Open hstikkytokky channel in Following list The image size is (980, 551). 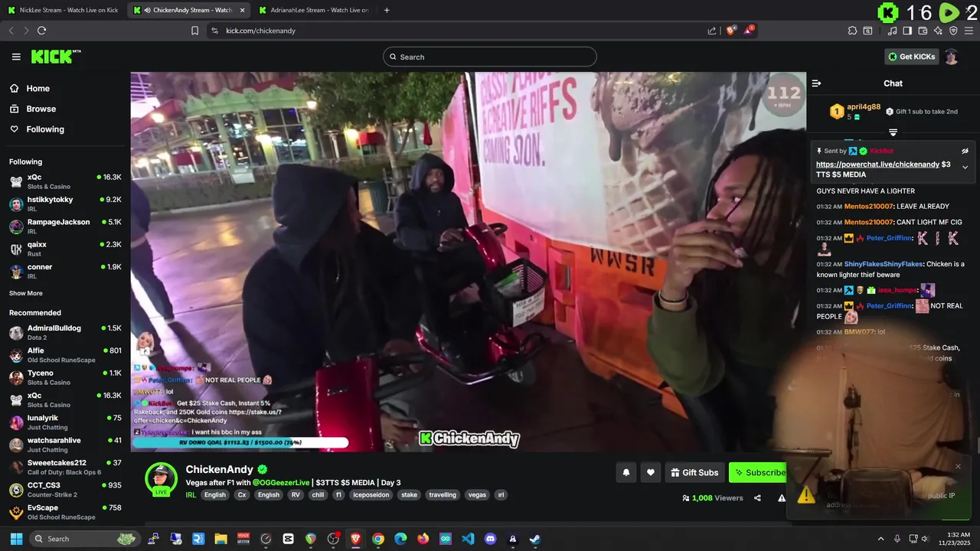coord(65,204)
